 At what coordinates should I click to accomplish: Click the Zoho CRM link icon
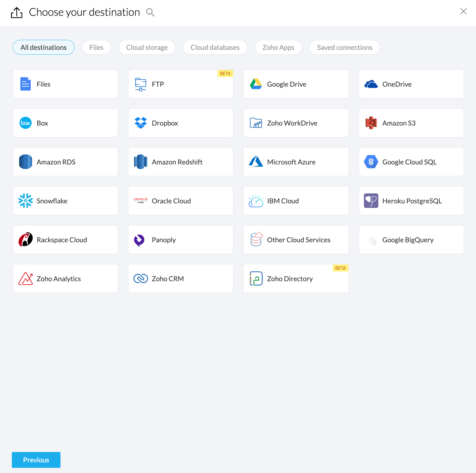[141, 278]
